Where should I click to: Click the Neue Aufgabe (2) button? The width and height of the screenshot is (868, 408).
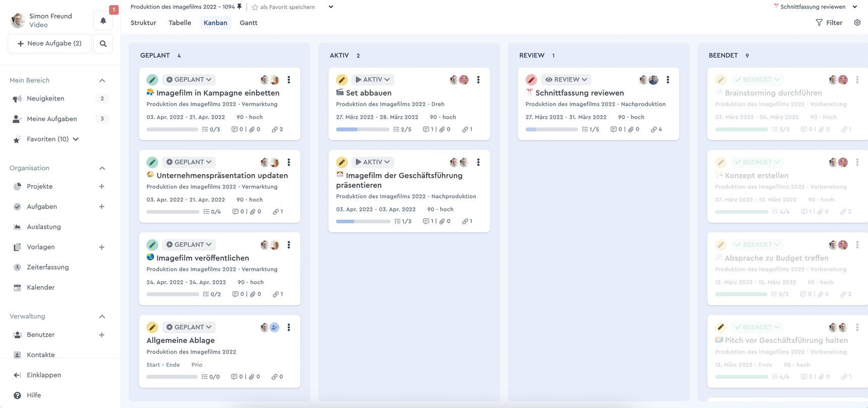(49, 43)
